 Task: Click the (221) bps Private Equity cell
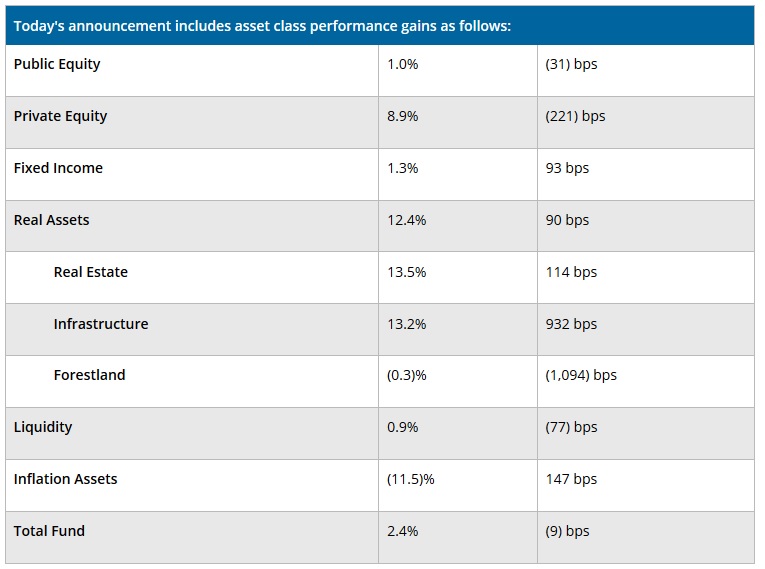tap(575, 116)
